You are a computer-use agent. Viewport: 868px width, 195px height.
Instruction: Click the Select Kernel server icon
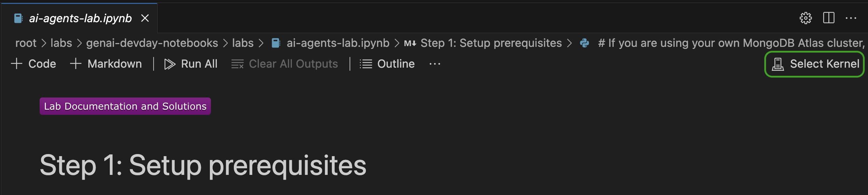[x=778, y=64]
